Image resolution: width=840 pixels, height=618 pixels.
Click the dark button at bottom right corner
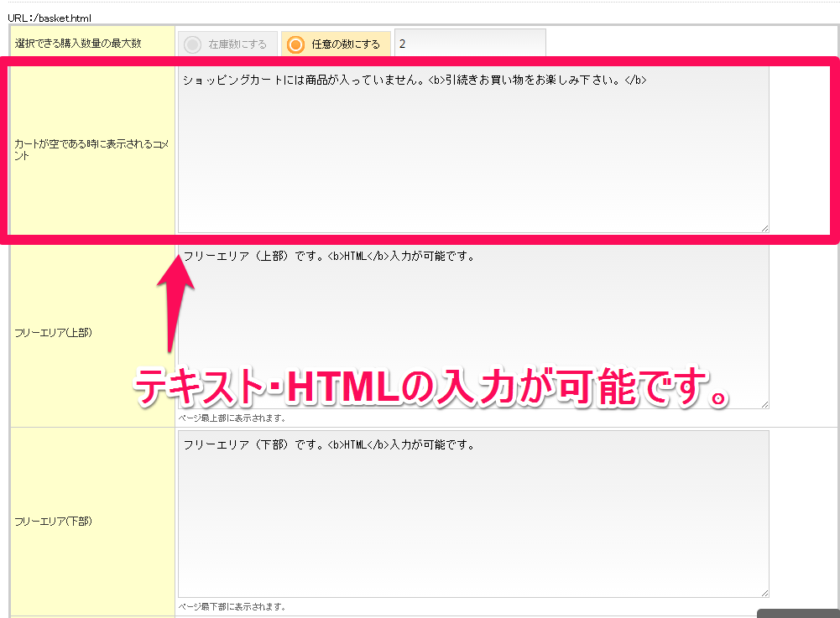797,613
